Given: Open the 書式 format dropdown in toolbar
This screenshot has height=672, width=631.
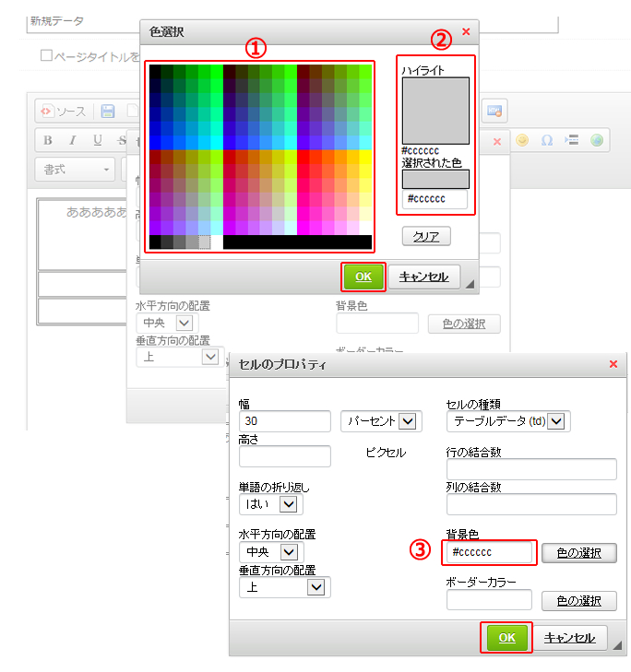Looking at the screenshot, I should [75, 170].
